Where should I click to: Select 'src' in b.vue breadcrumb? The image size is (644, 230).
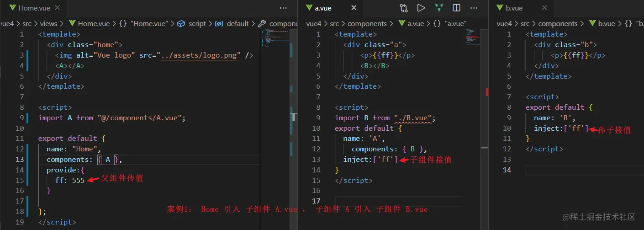[525, 24]
